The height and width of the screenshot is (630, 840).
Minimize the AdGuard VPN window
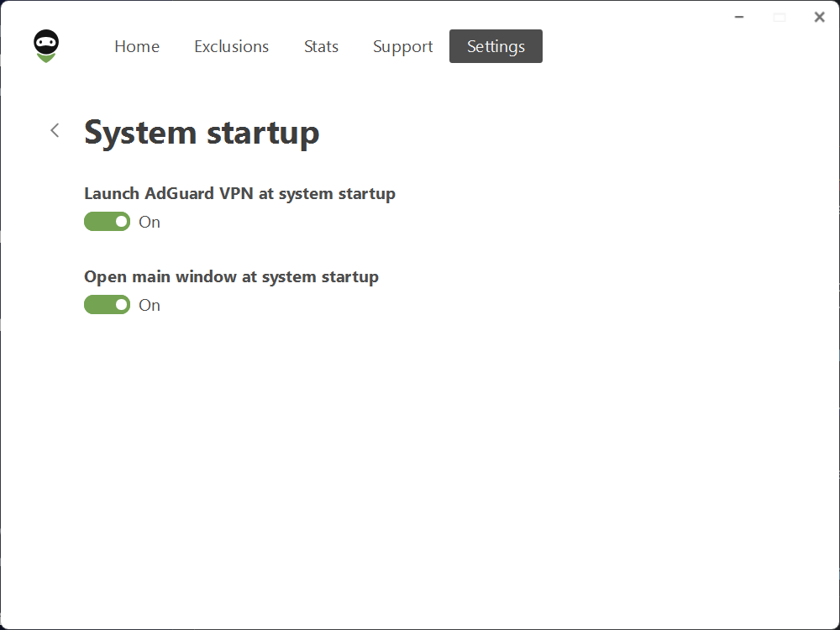[739, 17]
